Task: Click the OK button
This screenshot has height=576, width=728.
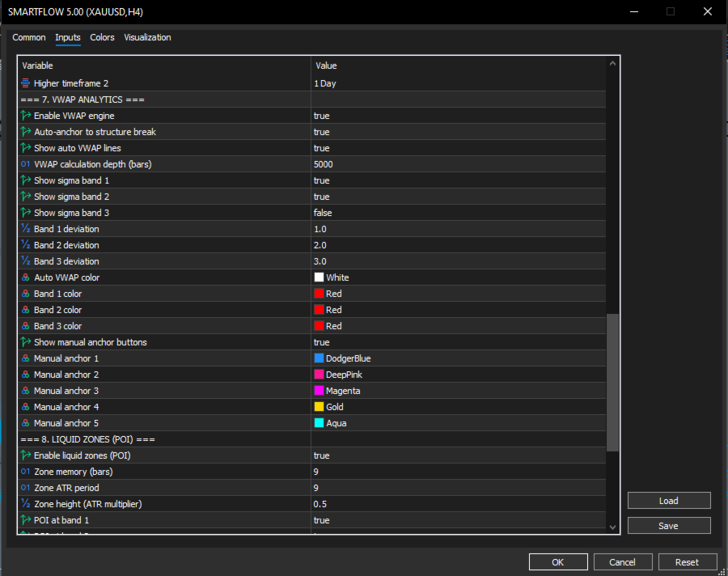Action: (558, 562)
